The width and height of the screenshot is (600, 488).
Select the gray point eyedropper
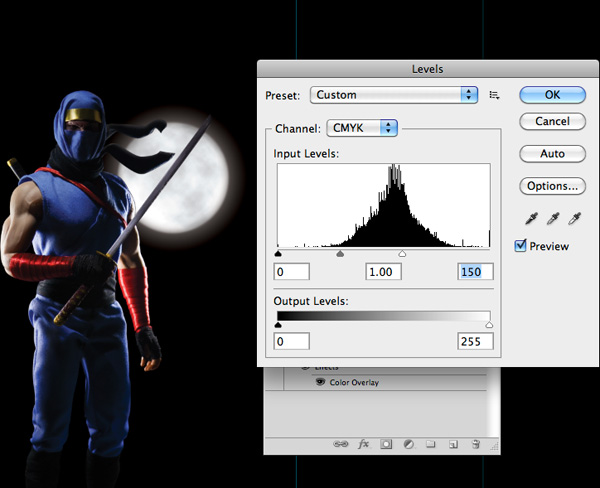[553, 219]
